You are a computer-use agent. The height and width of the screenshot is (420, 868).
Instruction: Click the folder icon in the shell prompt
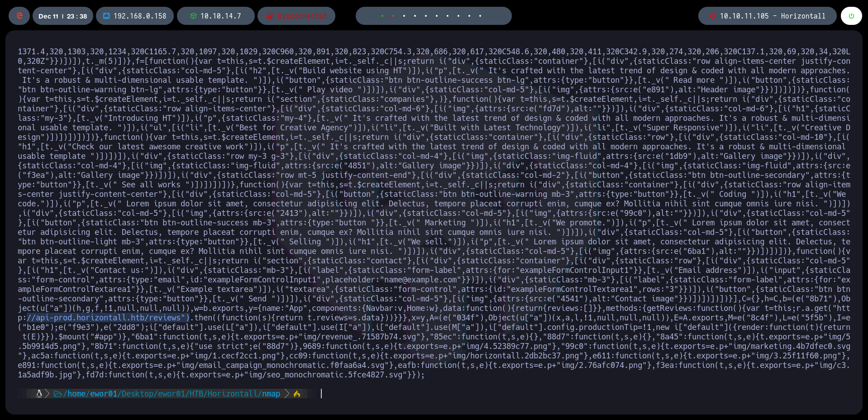click(x=58, y=394)
